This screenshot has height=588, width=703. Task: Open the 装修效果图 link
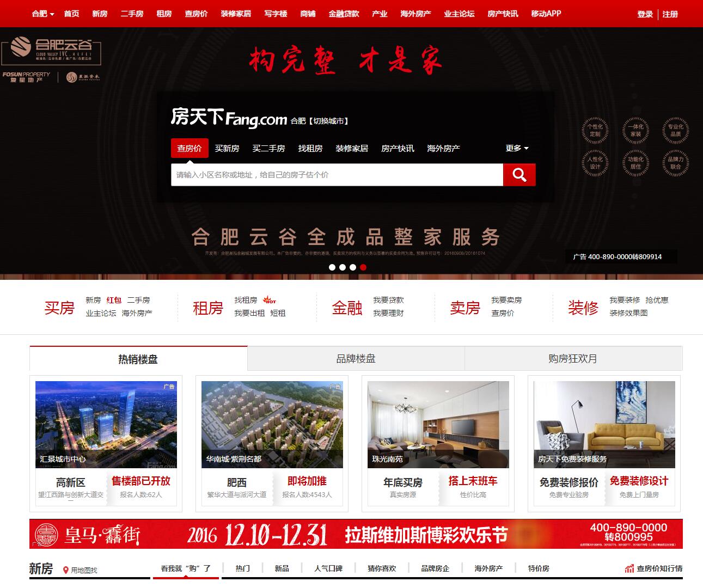[x=628, y=313]
